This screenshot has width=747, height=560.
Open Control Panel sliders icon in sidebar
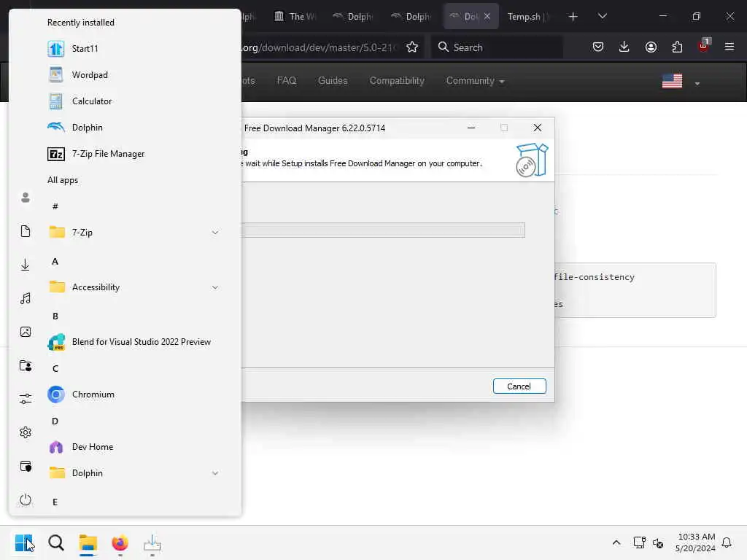tap(26, 399)
